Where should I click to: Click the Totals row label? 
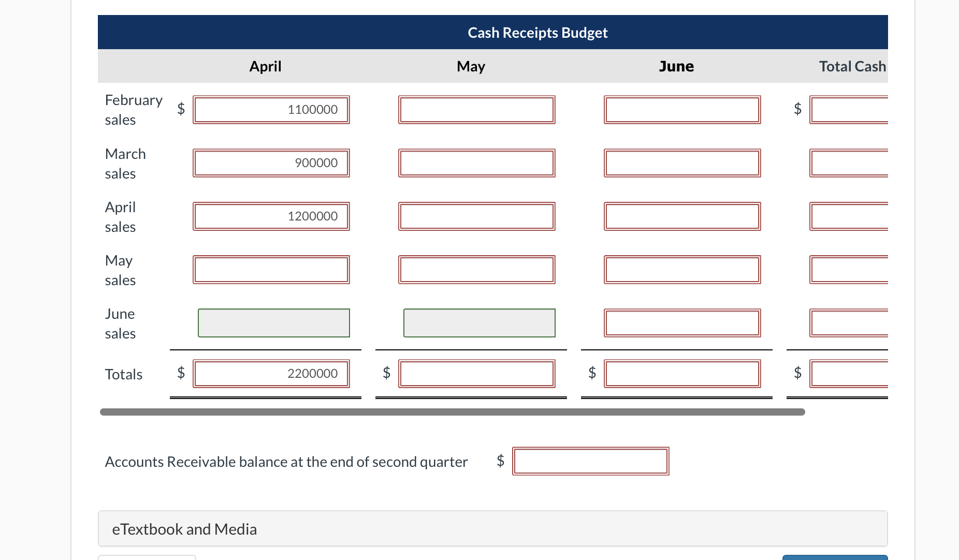pyautogui.click(x=124, y=374)
